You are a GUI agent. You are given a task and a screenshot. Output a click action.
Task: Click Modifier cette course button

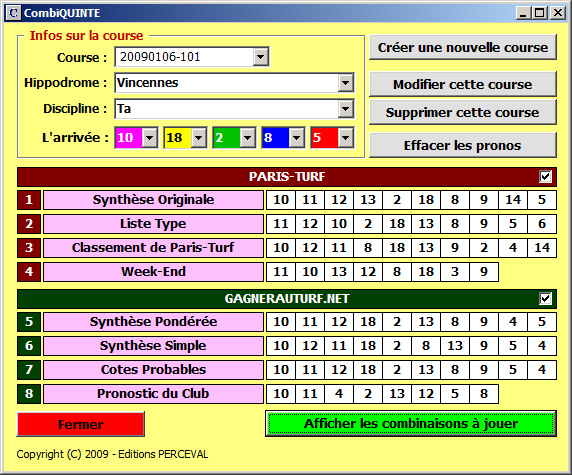[463, 84]
